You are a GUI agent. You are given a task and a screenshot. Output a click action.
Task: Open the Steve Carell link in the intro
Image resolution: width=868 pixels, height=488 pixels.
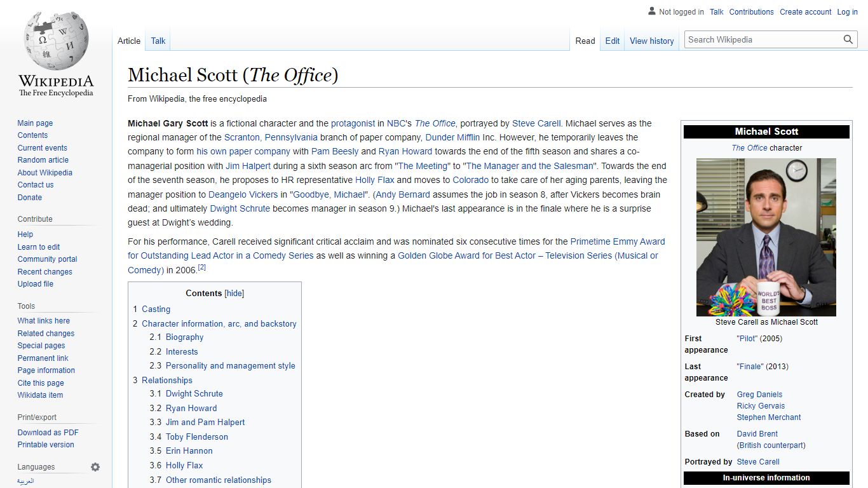click(x=536, y=123)
